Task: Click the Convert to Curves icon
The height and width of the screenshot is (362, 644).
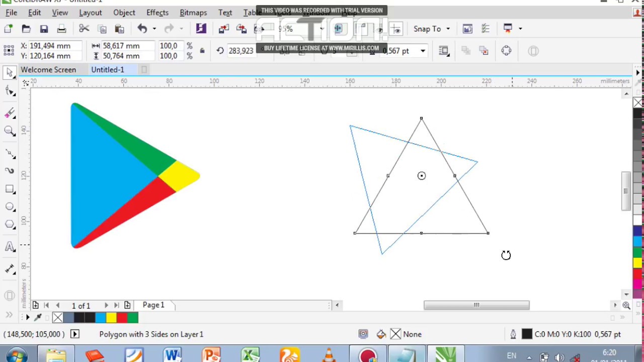Action: (507, 51)
